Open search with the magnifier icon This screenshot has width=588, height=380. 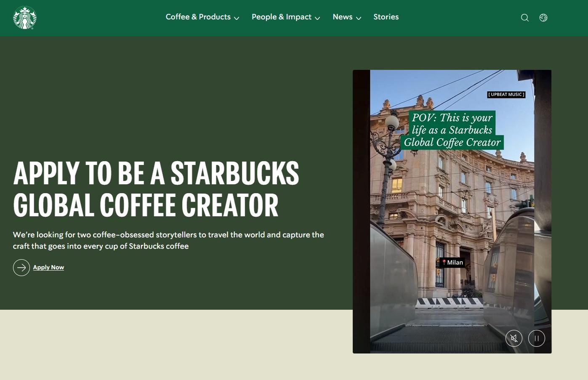tap(524, 18)
